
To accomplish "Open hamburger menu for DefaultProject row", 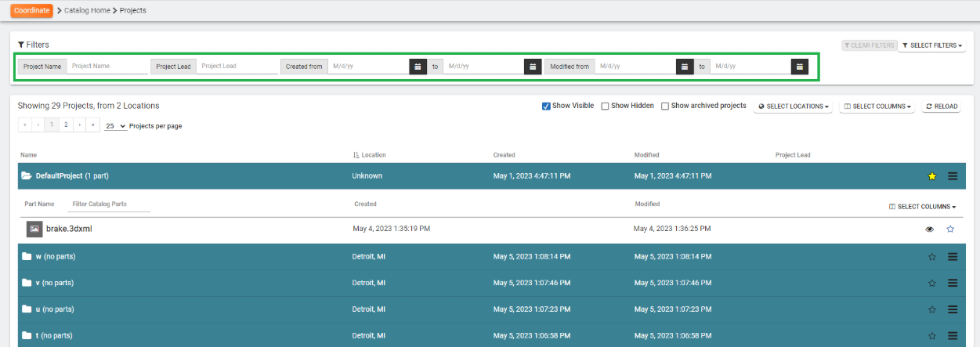I will pos(953,176).
